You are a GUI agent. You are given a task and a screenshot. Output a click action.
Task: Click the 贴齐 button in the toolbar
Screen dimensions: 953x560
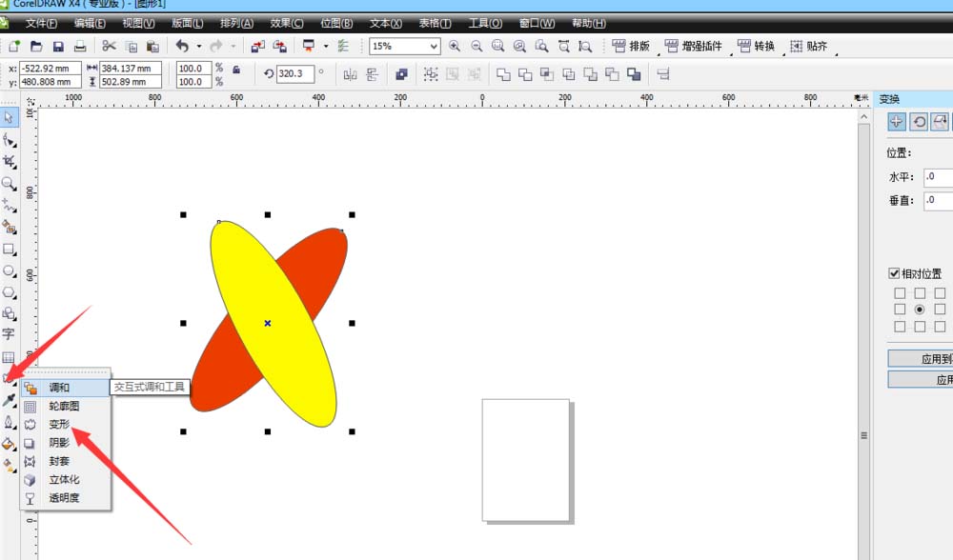(808, 46)
